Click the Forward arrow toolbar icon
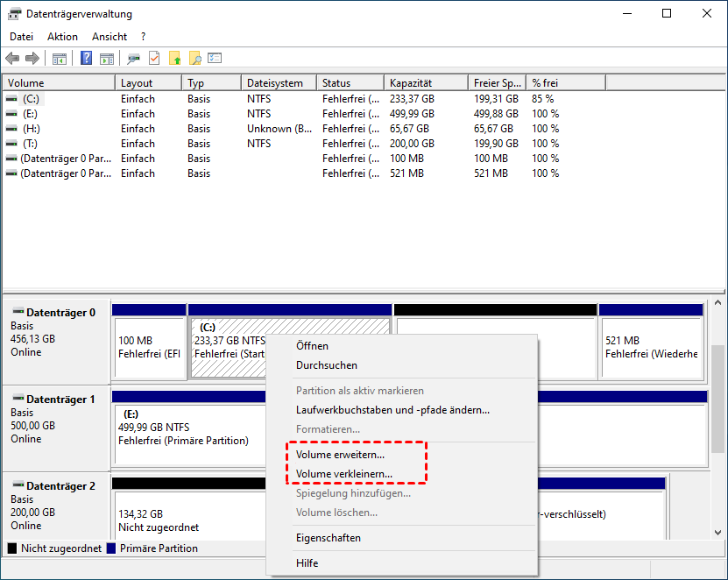The height and width of the screenshot is (580, 728). click(x=32, y=59)
